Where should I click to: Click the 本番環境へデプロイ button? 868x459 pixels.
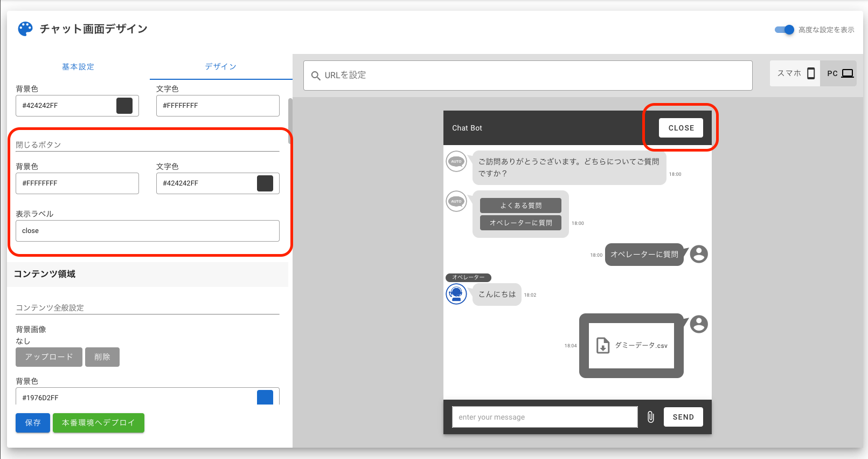tap(98, 423)
